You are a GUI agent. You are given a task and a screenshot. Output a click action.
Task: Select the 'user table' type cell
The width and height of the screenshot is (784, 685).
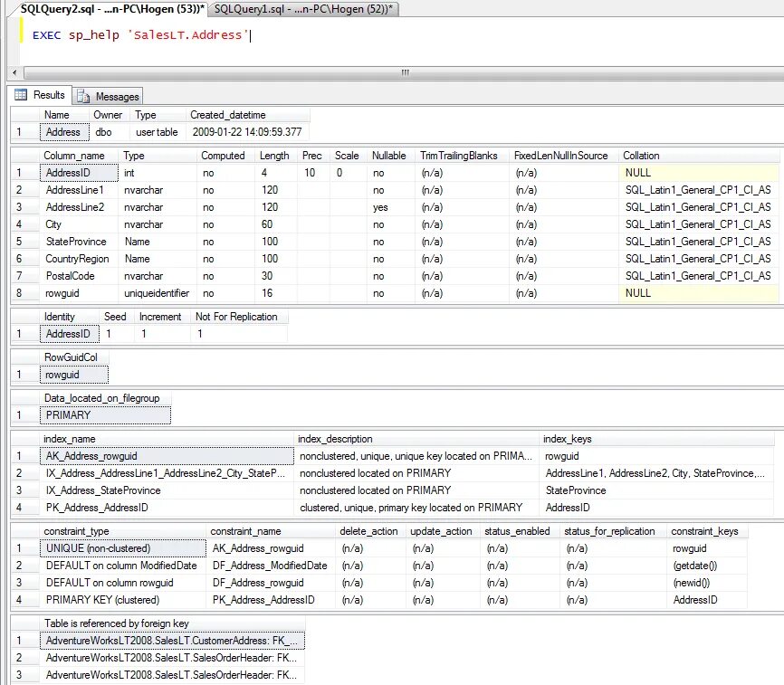158,132
